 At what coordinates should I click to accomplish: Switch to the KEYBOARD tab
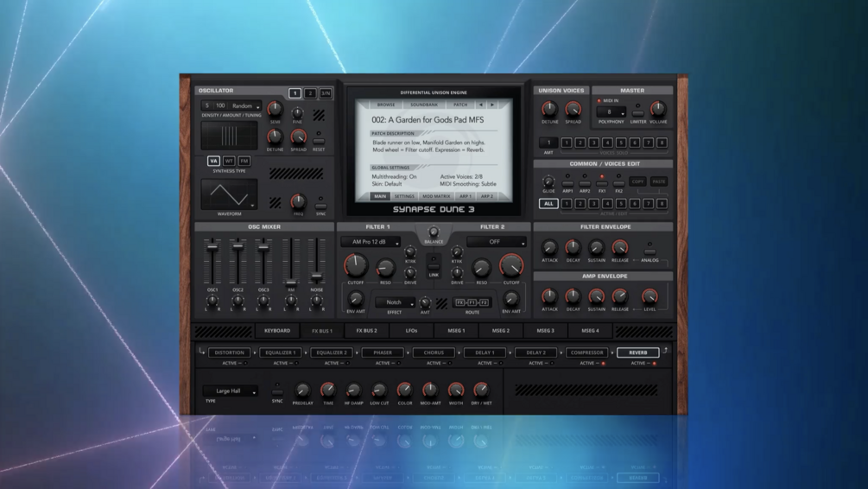click(x=277, y=331)
